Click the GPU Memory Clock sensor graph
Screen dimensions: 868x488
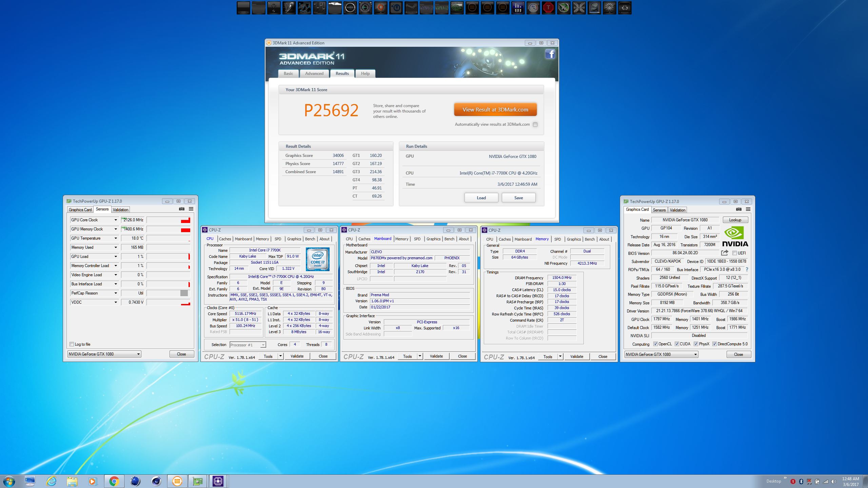tap(168, 229)
